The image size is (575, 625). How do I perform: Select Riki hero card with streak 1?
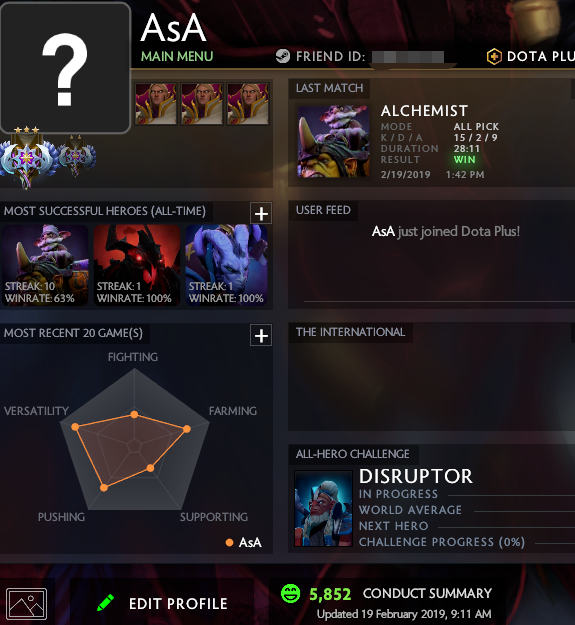tap(226, 265)
